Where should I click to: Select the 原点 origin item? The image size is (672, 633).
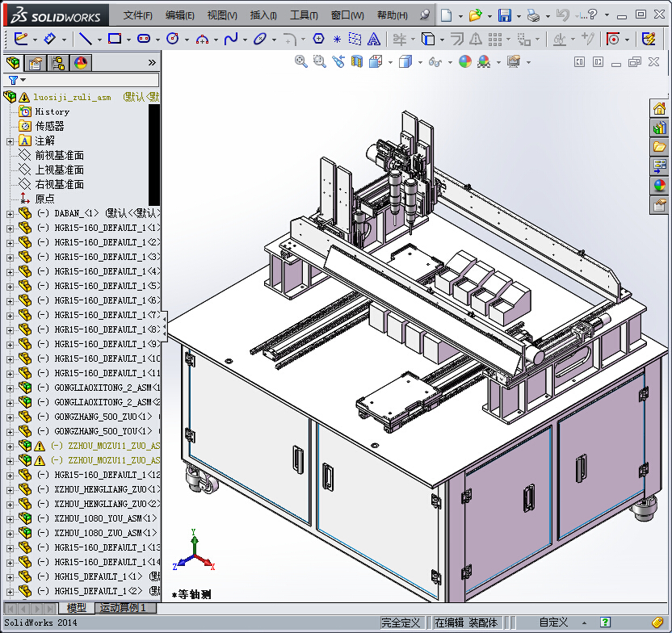(x=44, y=199)
